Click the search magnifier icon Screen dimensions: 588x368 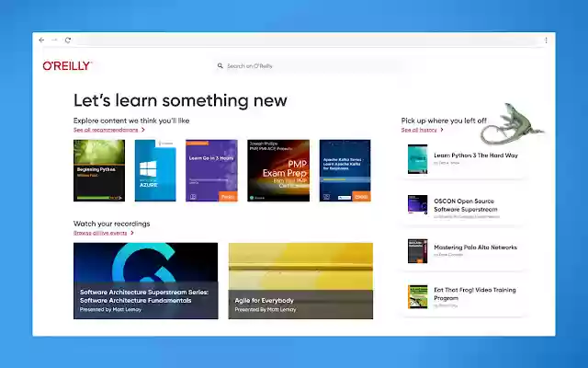tap(220, 65)
